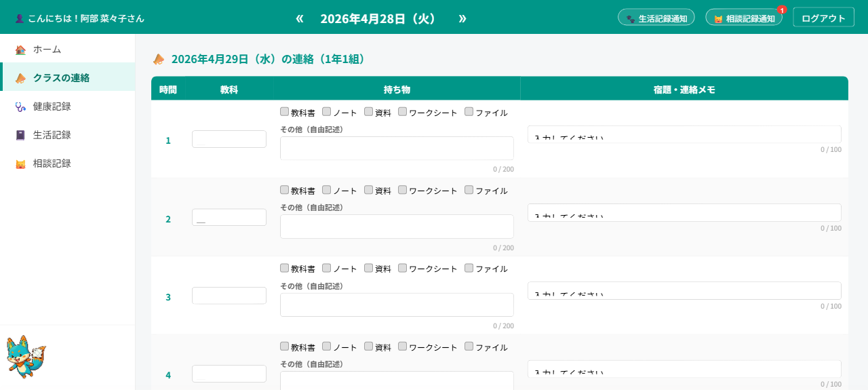
Task: Click the date 2026年4月28日（火） in header
Action: pos(378,18)
